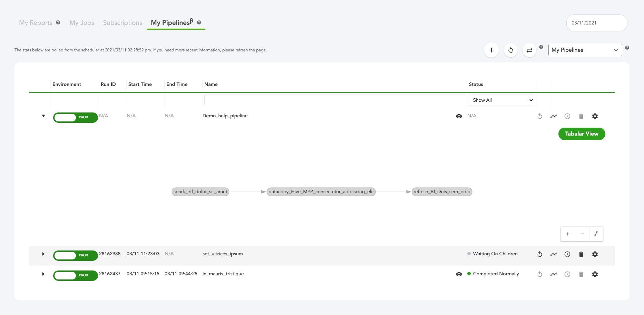644x315 pixels.
Task: Toggle watch eye for in_mauris_tristique
Action: coord(459,274)
